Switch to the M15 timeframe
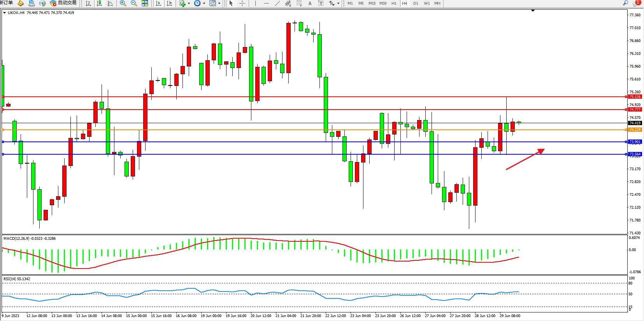The height and width of the screenshot is (321, 644). coord(372,3)
